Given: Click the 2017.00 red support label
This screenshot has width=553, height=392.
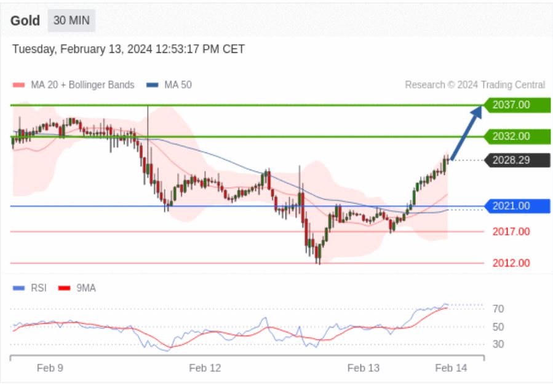Looking at the screenshot, I should point(511,232).
